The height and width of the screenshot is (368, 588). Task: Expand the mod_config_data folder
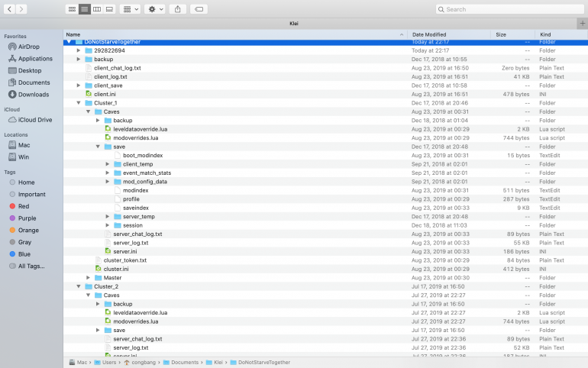click(107, 182)
